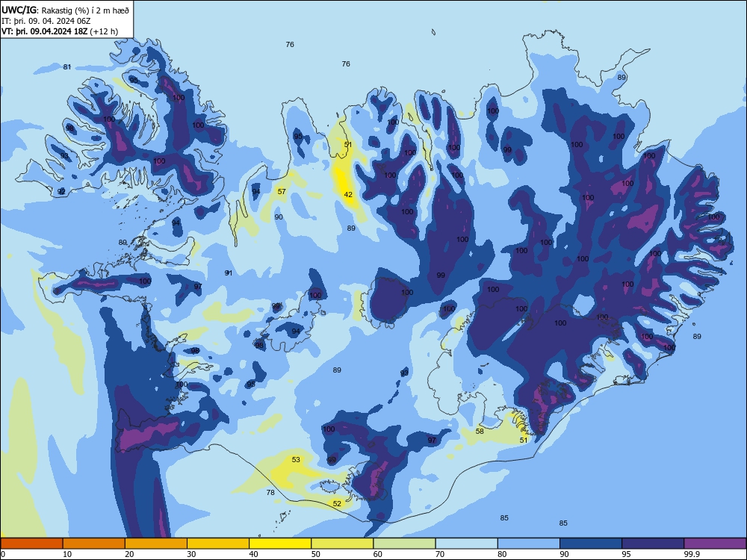Click the legend tick label '20'

[129, 554]
